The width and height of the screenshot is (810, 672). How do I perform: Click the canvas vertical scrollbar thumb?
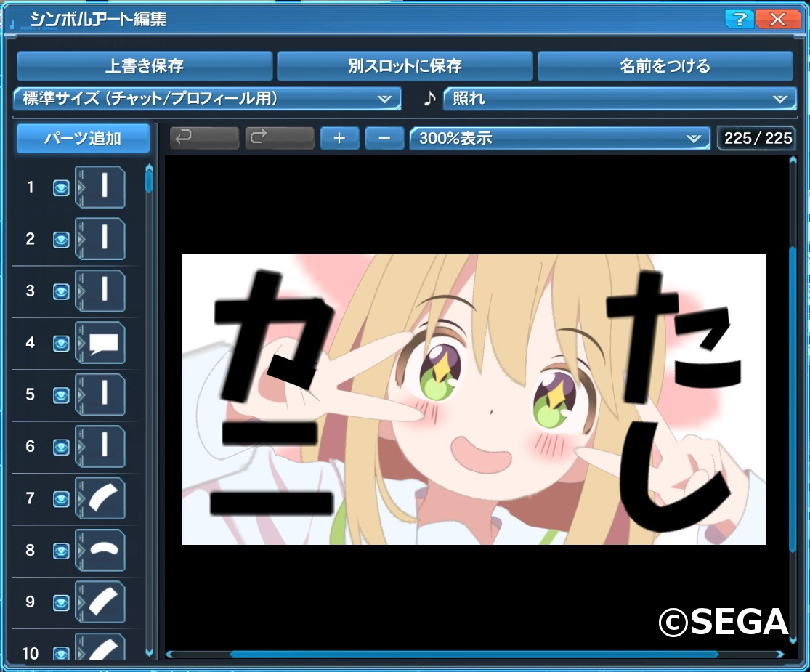[x=793, y=400]
